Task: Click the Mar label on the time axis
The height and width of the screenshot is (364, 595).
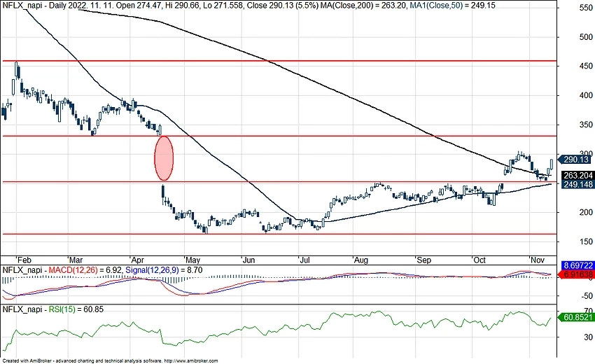Action: pos(76,260)
